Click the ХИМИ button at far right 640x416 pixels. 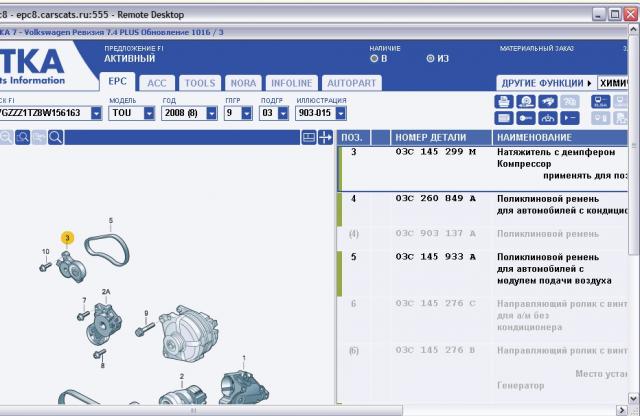[613, 83]
